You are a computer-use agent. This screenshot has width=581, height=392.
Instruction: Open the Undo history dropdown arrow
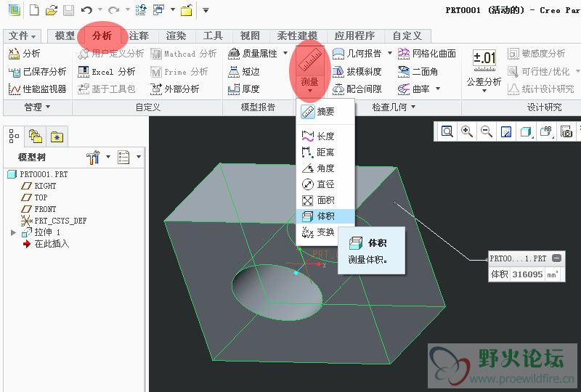100,9
